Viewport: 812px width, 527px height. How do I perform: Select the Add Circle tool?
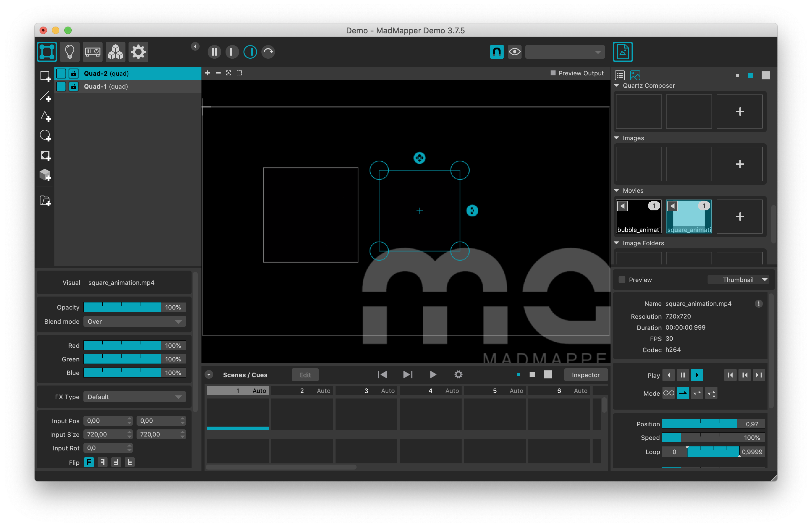coord(45,136)
